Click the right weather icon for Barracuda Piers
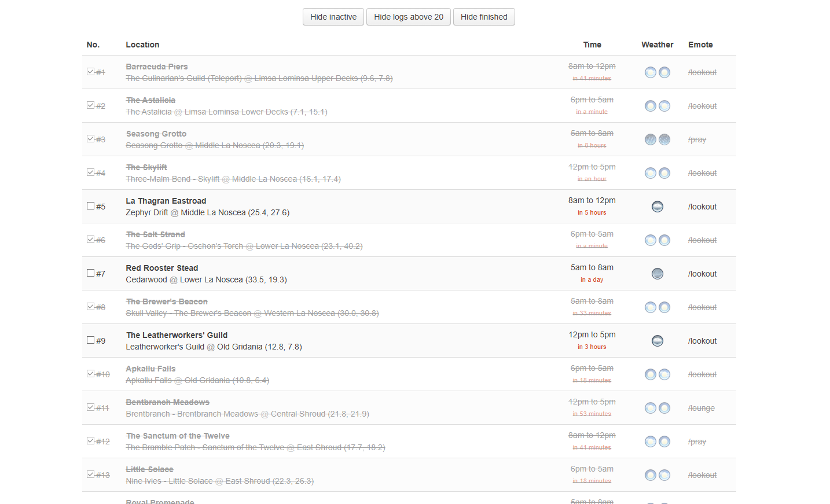The height and width of the screenshot is (504, 830). pyautogui.click(x=664, y=72)
